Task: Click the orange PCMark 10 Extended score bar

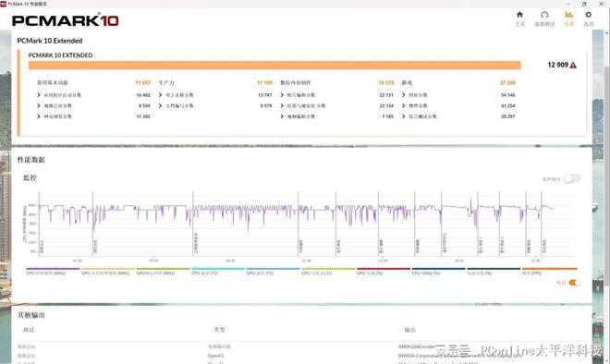Action: tap(274, 65)
